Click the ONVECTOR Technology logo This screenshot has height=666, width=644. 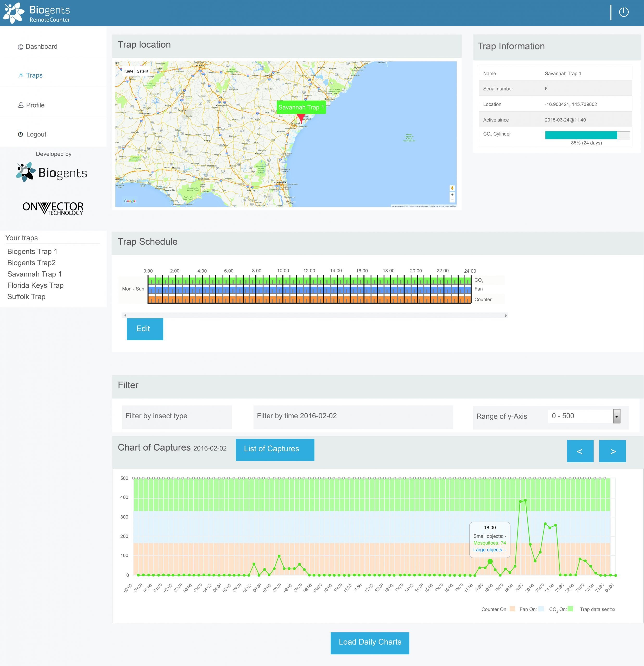point(53,208)
